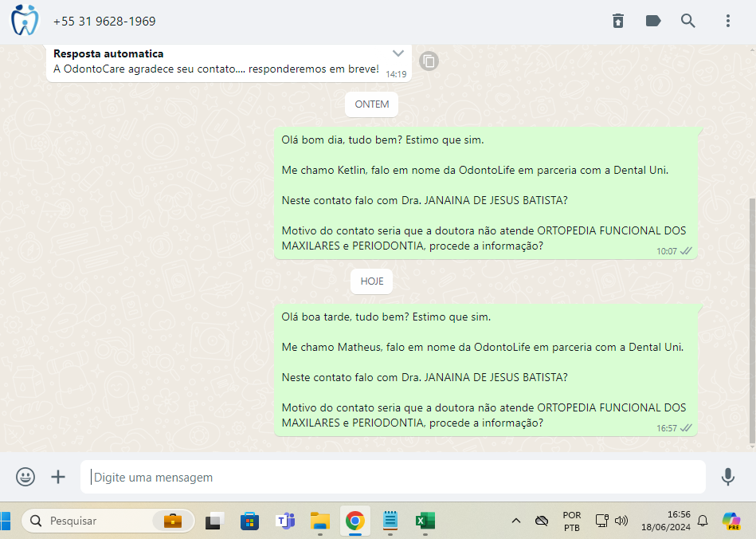This screenshot has height=539, width=756.
Task: Open the three-dot chat menu
Action: (x=727, y=21)
